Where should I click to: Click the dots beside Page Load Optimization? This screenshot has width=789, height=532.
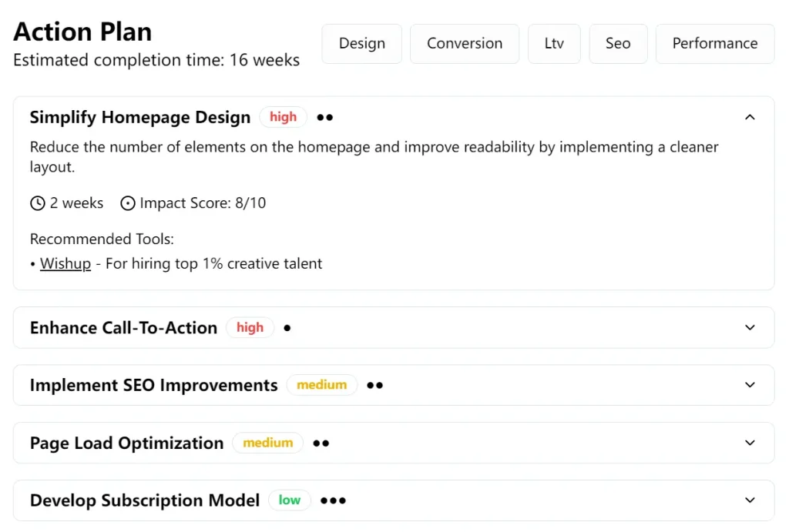point(321,443)
